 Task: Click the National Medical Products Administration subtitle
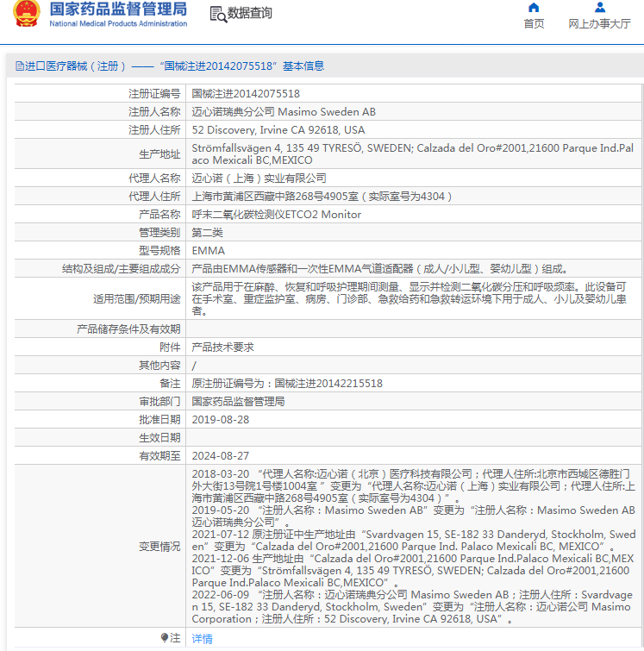(x=118, y=24)
